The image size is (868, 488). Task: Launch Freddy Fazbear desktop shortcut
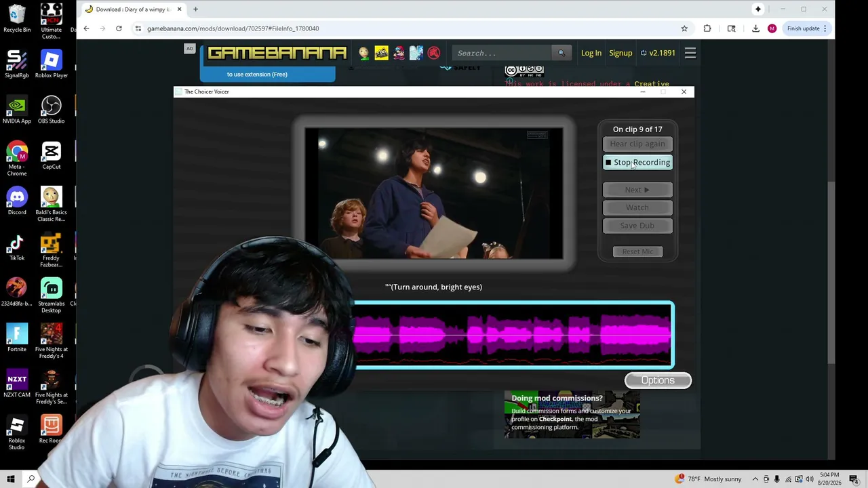52,250
